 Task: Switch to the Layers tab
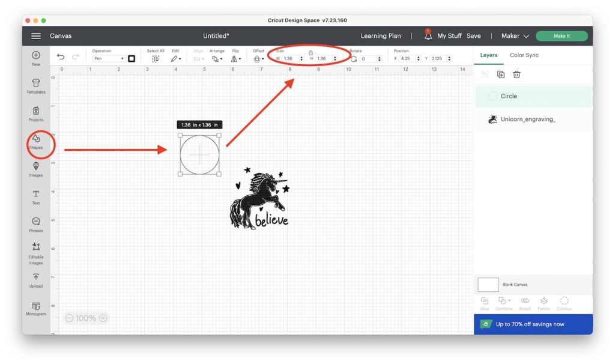(489, 55)
